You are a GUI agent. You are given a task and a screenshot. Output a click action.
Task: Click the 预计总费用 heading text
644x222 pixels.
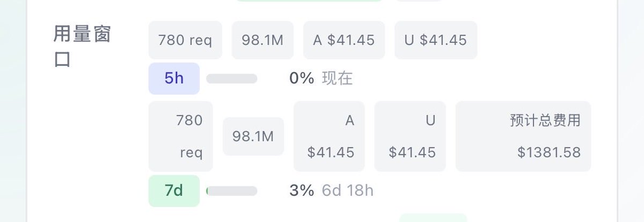(545, 121)
